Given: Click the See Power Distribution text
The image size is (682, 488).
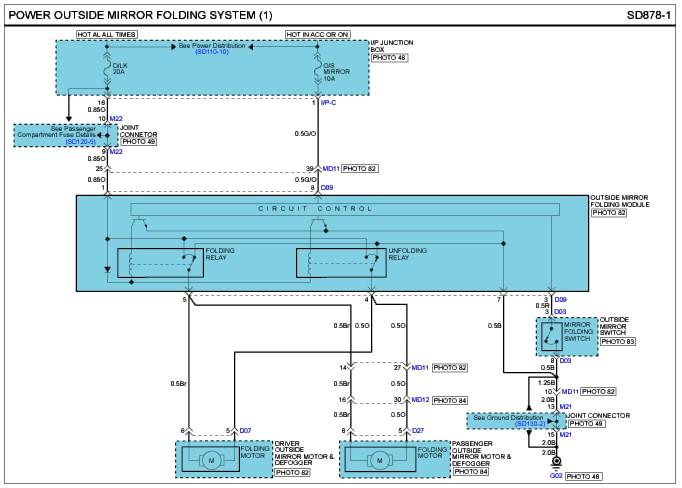Looking at the screenshot, I should click(x=212, y=46).
